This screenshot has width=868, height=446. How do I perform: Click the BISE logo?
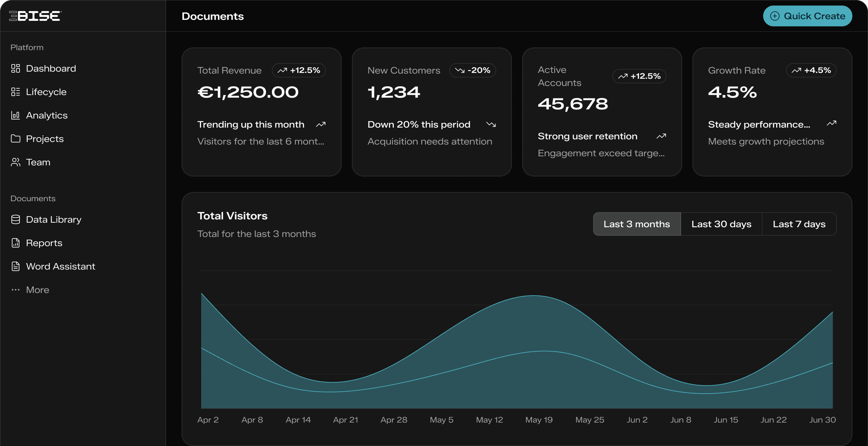pyautogui.click(x=35, y=16)
